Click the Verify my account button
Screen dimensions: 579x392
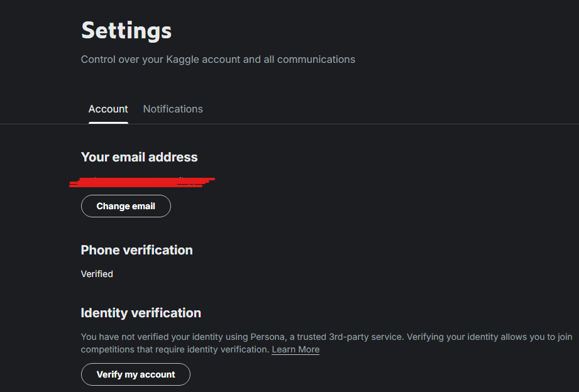click(136, 374)
